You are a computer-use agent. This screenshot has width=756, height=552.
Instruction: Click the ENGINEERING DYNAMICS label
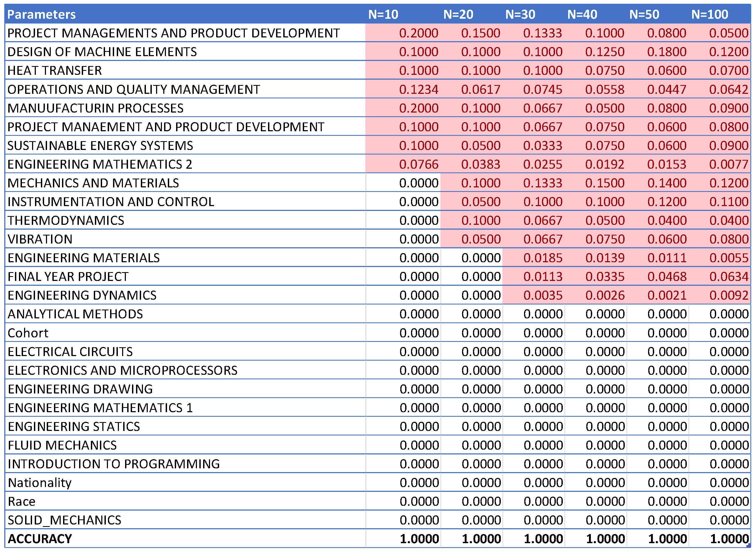pyautogui.click(x=82, y=295)
